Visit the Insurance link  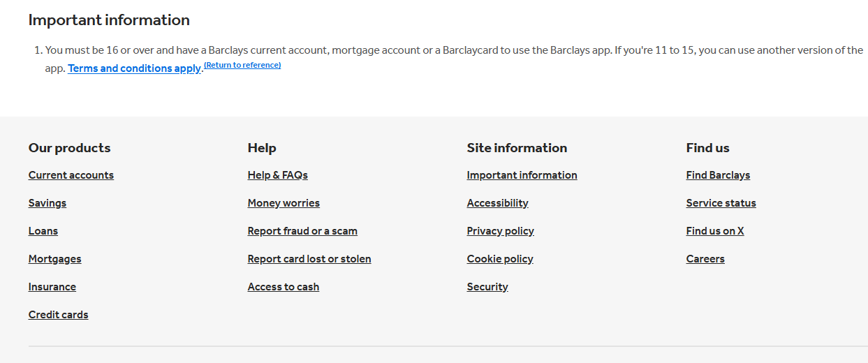point(52,287)
